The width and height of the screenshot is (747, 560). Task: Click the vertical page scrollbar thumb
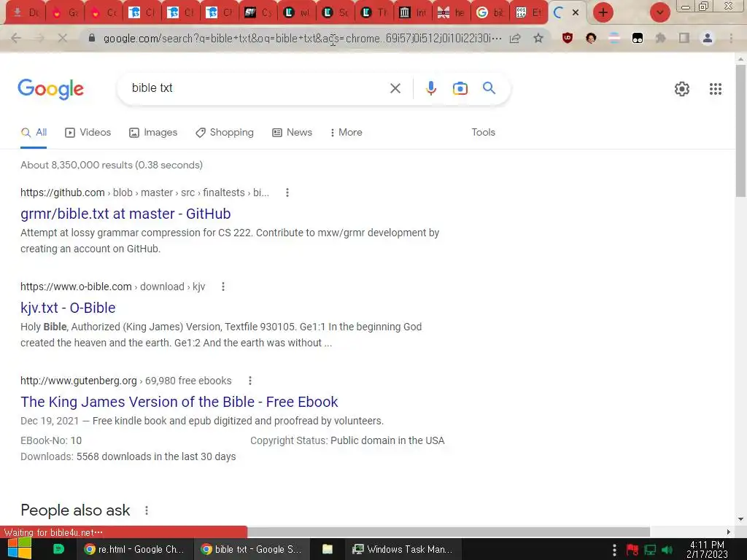click(740, 131)
